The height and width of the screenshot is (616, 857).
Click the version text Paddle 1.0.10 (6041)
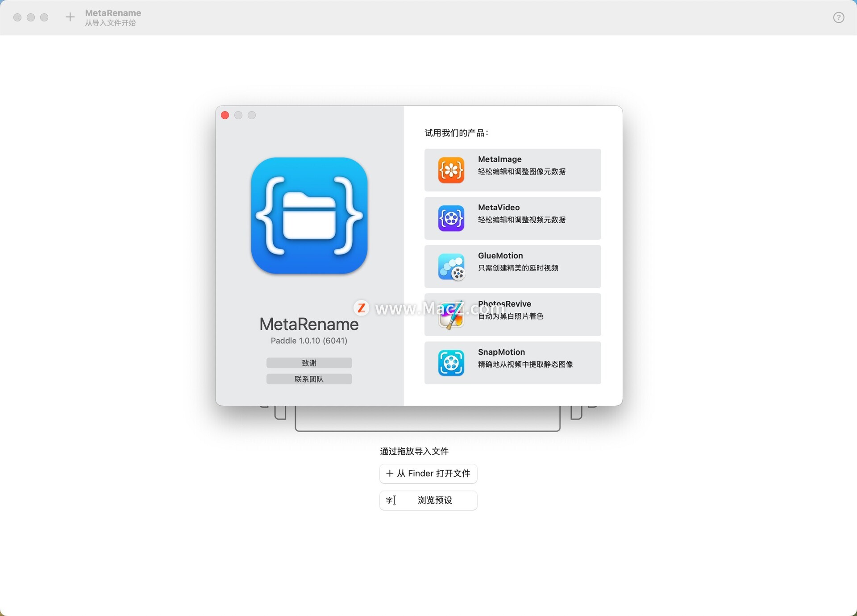(x=309, y=341)
